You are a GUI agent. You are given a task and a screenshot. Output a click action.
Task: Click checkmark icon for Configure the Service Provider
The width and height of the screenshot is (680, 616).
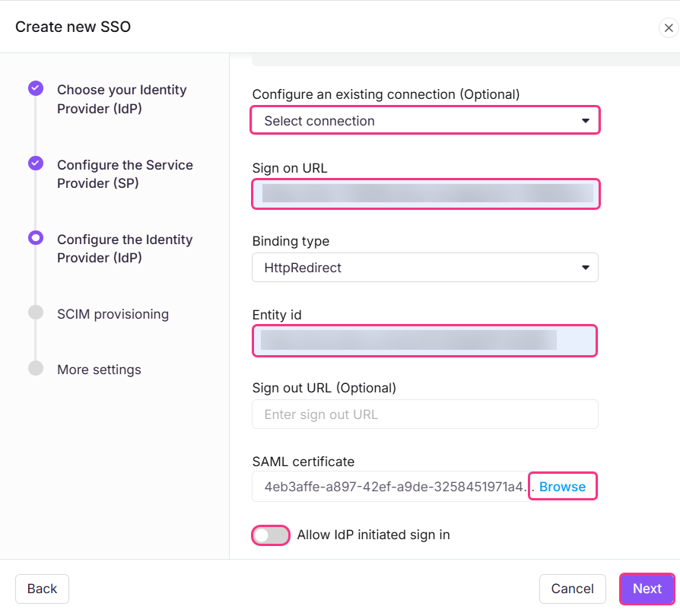36,164
